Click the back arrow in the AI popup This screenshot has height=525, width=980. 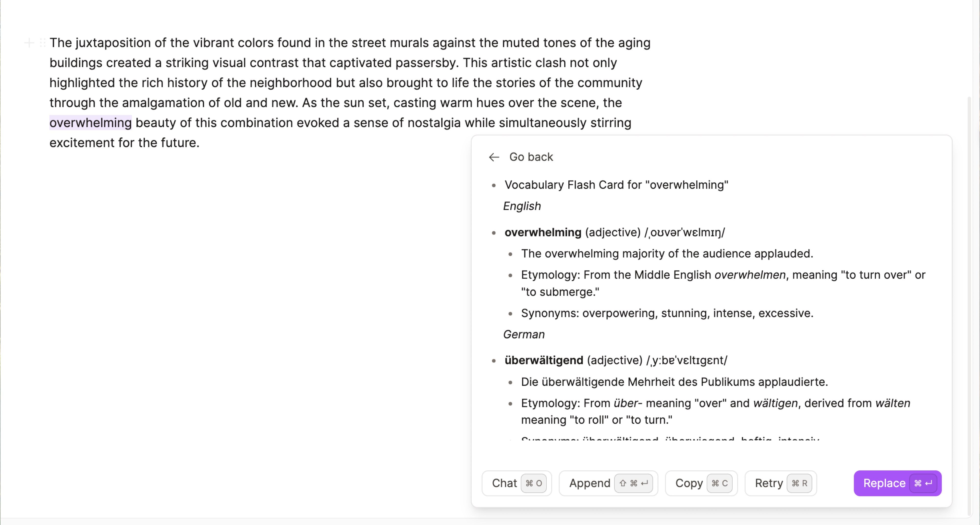tap(493, 157)
